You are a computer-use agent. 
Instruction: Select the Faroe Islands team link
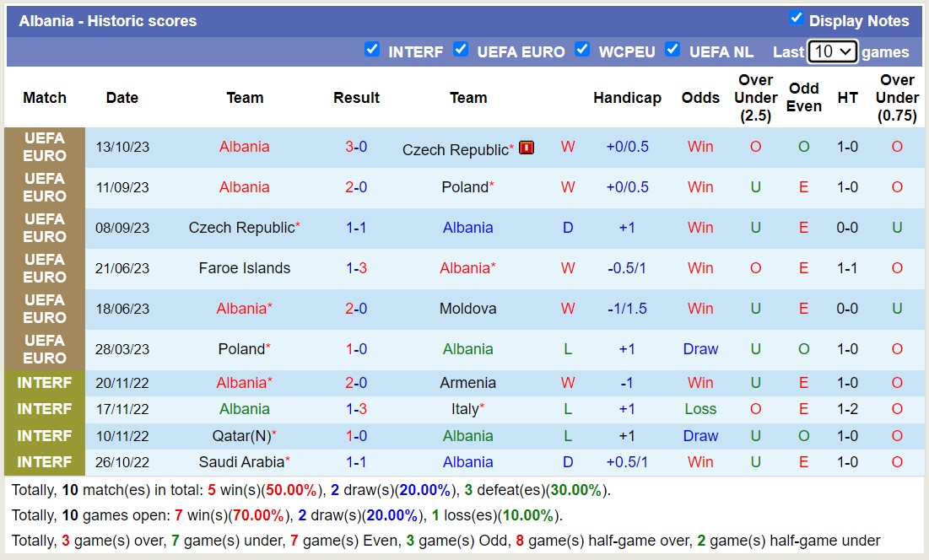coord(245,268)
